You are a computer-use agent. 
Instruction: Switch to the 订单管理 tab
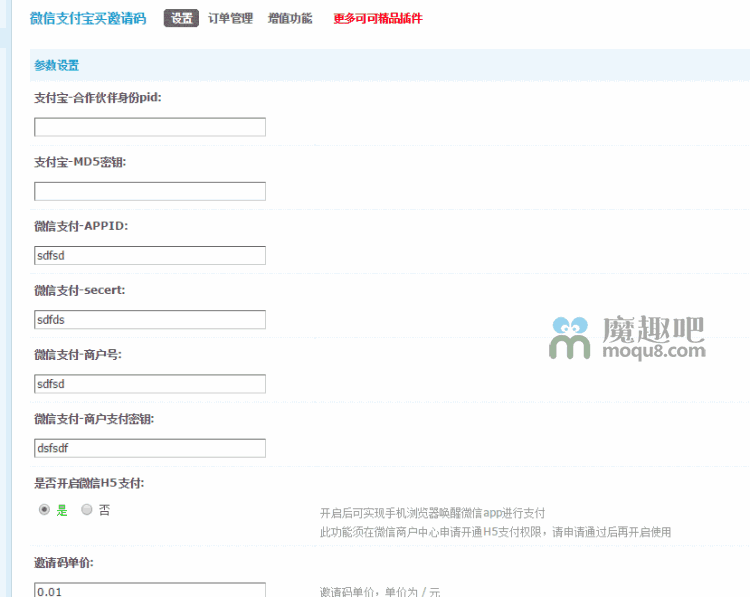click(x=230, y=19)
